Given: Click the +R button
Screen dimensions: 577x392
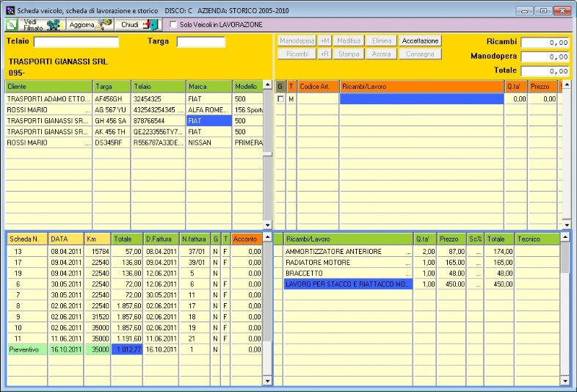Looking at the screenshot, I should click(324, 54).
